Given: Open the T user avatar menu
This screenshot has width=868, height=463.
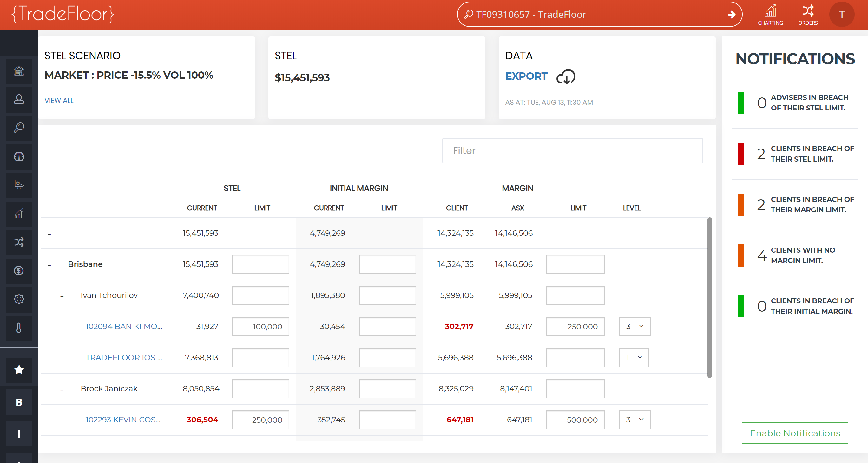Looking at the screenshot, I should coord(842,15).
